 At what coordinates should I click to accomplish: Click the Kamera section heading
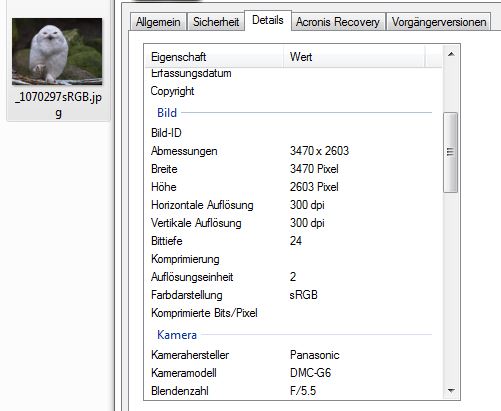177,335
